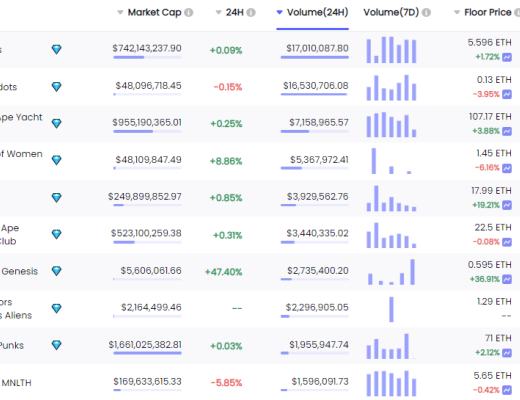520x400 pixels.
Task: Sort by the Market Cap column arrow
Action: (120, 13)
